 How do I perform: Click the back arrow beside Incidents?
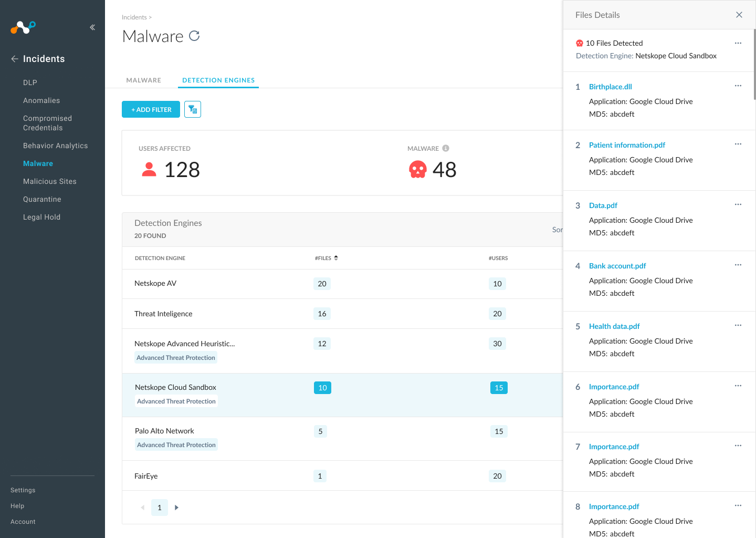15,59
